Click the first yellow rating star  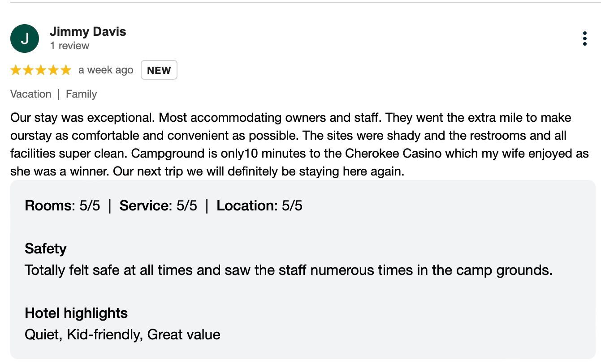tap(16, 70)
